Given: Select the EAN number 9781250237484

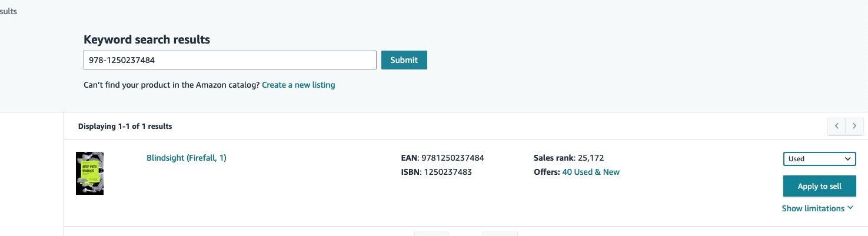Looking at the screenshot, I should tap(453, 158).
